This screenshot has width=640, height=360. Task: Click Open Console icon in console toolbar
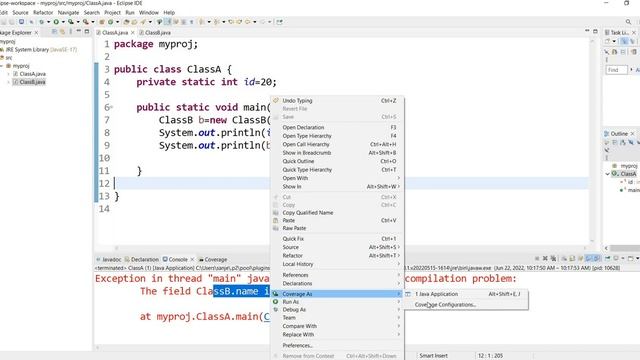coord(631,258)
